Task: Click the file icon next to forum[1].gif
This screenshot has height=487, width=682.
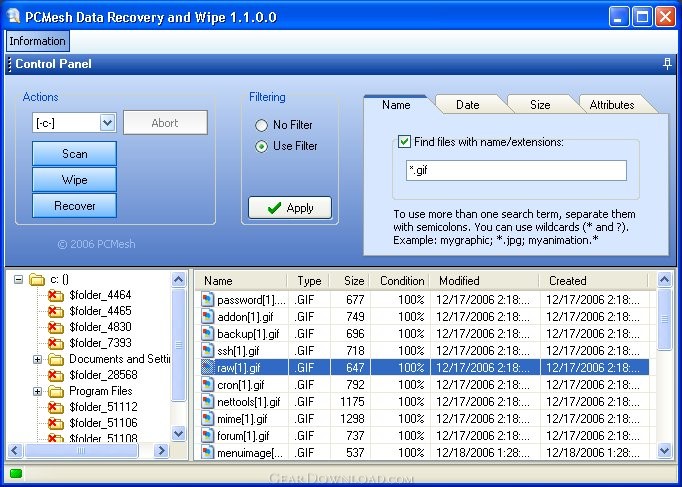Action: tap(208, 436)
